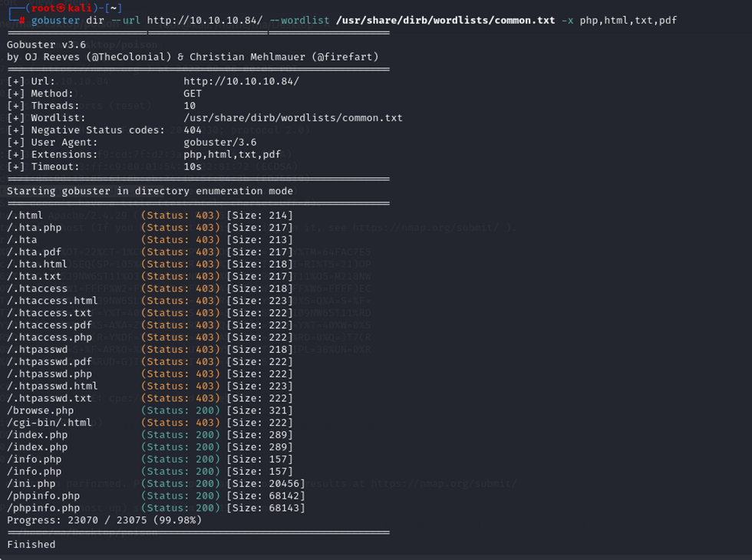Screen dimensions: 752x560
Task: Click the Progress 23070 / 23075 line
Action: [104, 520]
